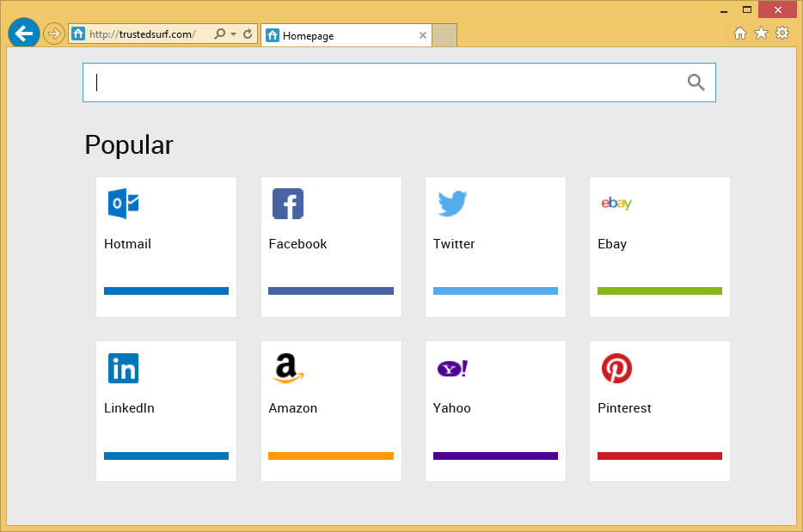This screenshot has height=532, width=803.
Task: Click the browser Forward arrow button
Action: [54, 34]
